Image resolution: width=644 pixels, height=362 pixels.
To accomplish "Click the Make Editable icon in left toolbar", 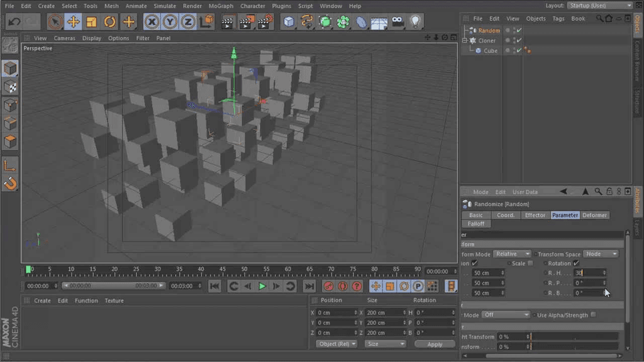I will [9, 44].
